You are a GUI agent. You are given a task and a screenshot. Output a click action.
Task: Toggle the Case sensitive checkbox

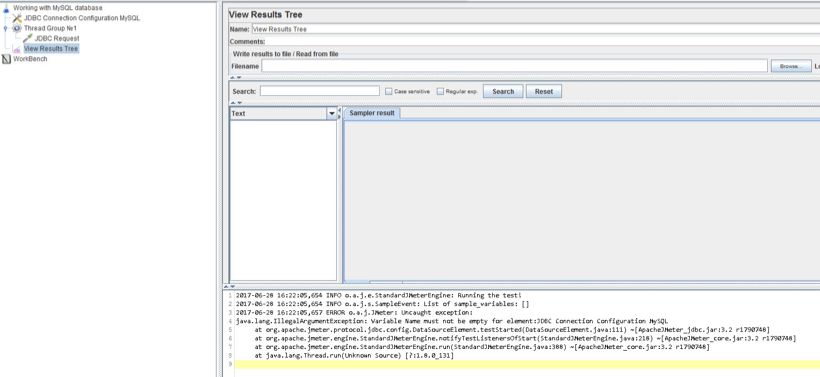(389, 92)
